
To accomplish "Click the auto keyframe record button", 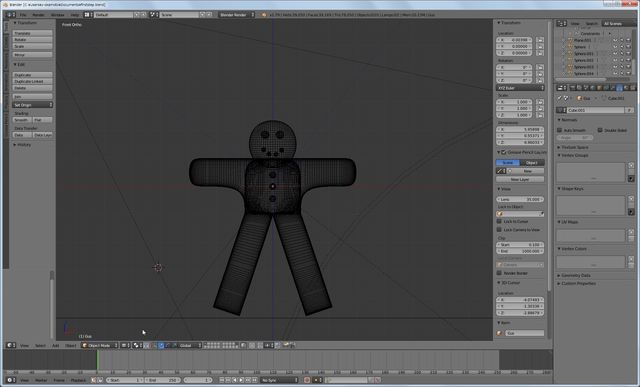I will [307, 380].
